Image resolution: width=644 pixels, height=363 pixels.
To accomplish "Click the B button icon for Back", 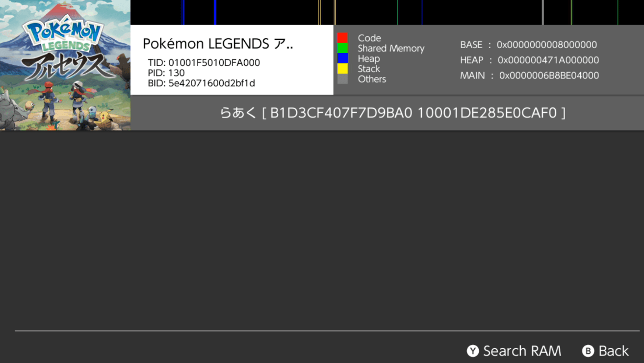I will (588, 351).
